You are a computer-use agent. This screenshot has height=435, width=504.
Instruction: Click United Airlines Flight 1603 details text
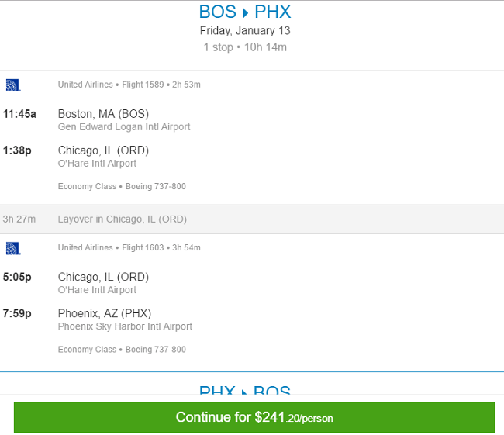pyautogui.click(x=129, y=247)
